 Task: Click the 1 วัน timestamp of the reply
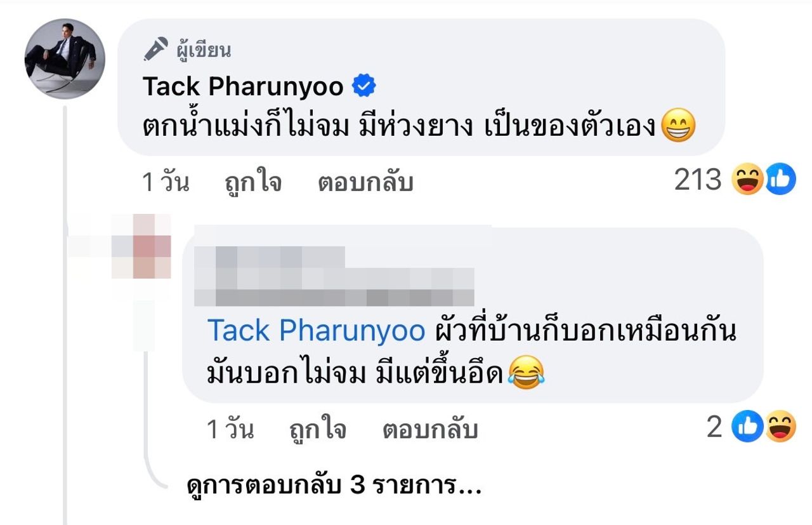(x=230, y=430)
